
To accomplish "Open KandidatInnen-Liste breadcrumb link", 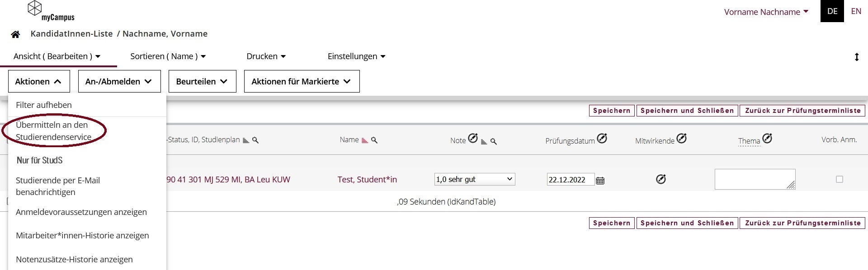I will (71, 34).
